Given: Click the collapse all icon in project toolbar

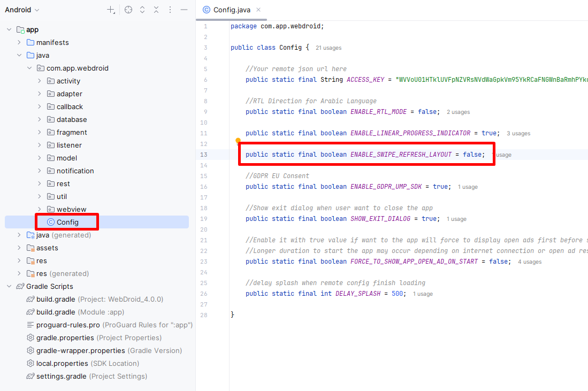Looking at the screenshot, I should point(156,10).
